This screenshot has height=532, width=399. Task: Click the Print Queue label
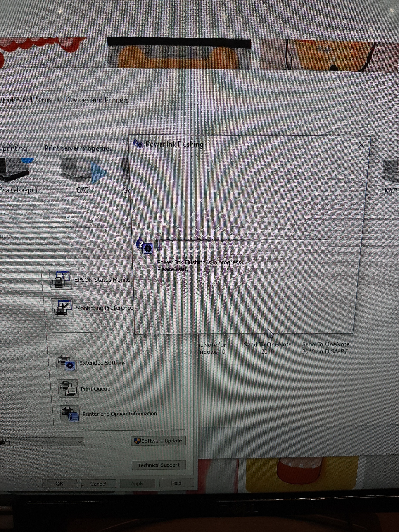coord(96,389)
